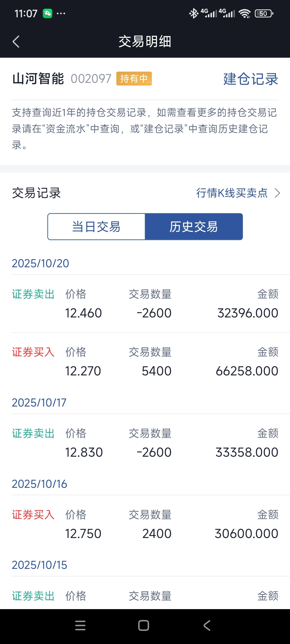
Task: Select the 历史交易 tab
Action: (x=194, y=227)
